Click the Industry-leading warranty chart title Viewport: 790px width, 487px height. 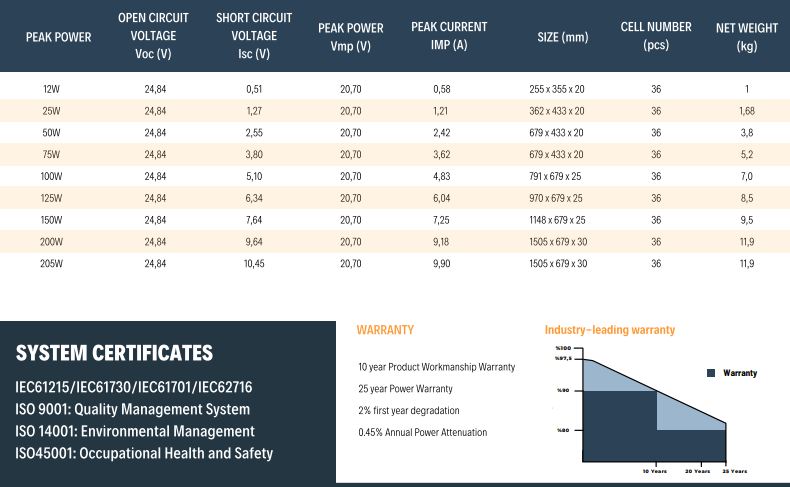[609, 330]
